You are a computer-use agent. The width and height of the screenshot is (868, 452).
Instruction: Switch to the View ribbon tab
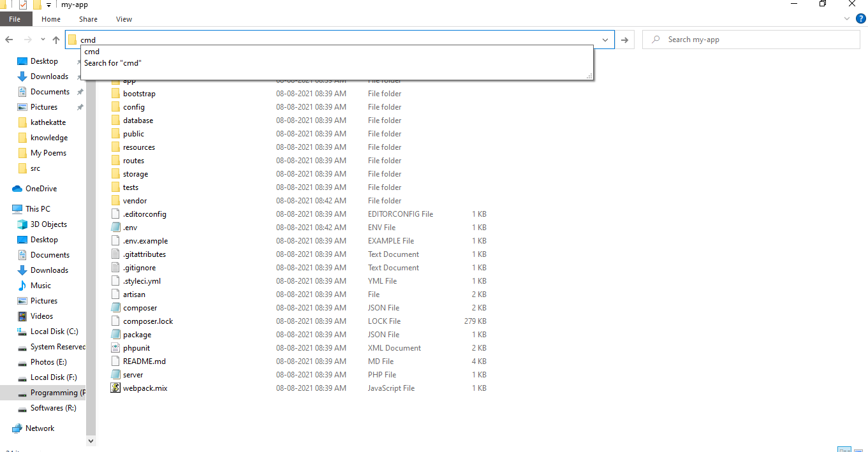point(124,19)
